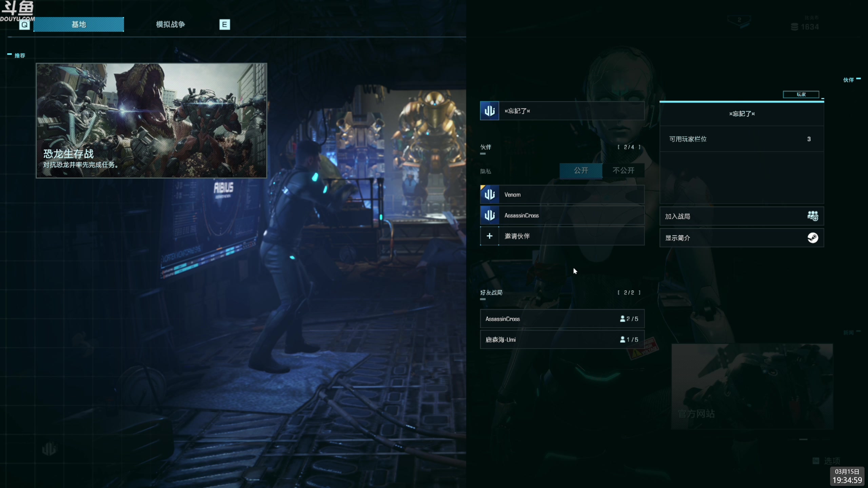Set privacy to 不公开
The image size is (868, 488).
(623, 170)
